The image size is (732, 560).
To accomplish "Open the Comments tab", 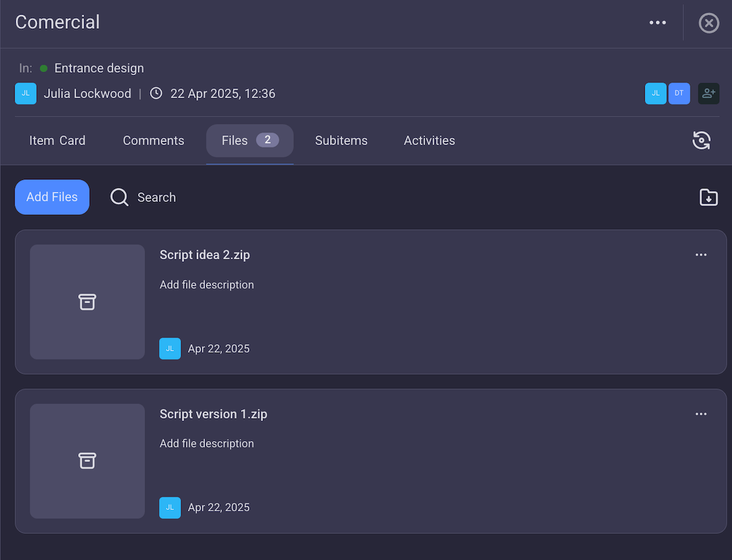I will click(153, 140).
